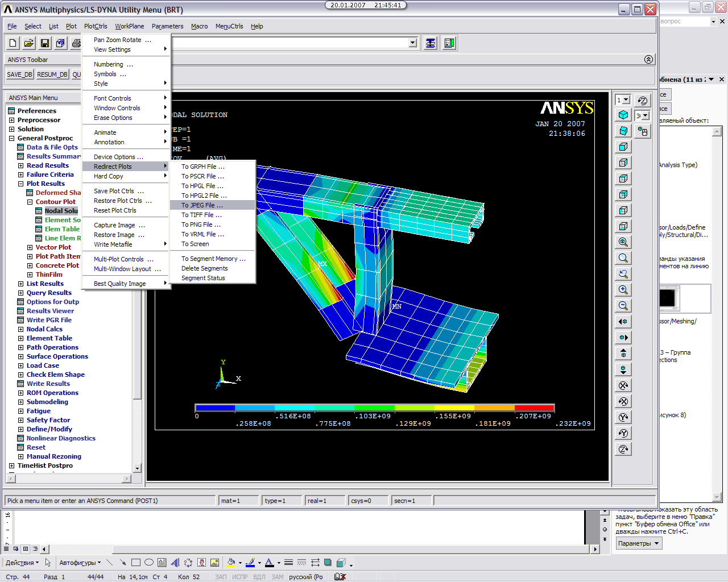Click the Rotate +X axis icon
The width and height of the screenshot is (728, 582).
623,385
